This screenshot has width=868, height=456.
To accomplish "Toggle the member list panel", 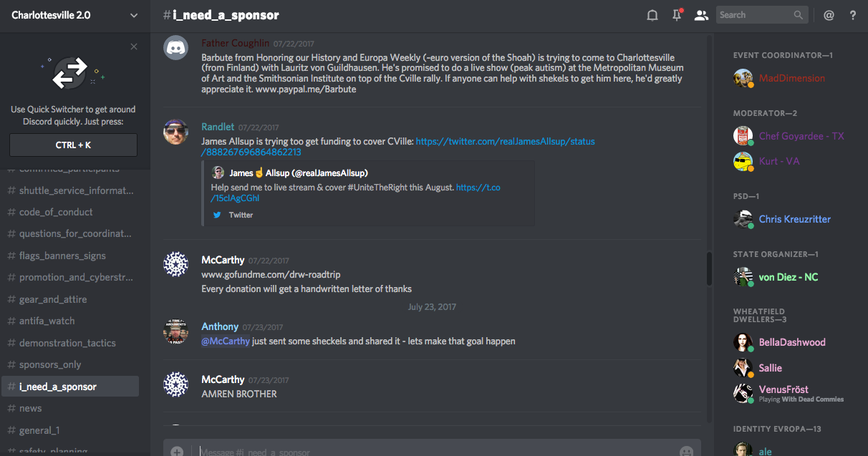I will 701,15.
